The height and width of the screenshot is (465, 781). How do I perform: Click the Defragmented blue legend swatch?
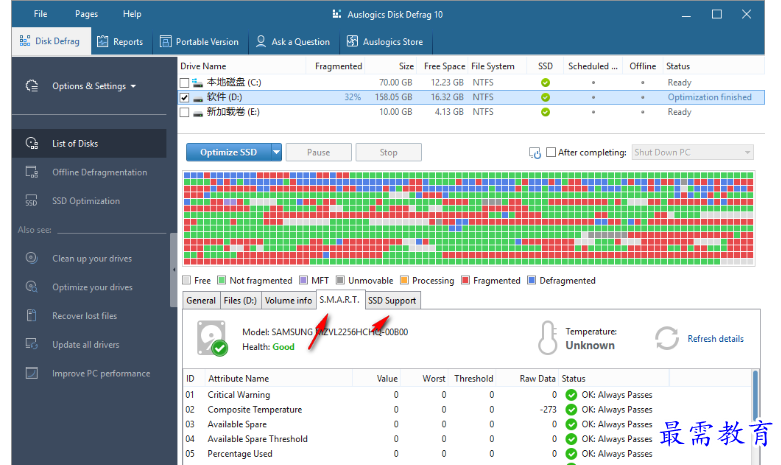coord(531,280)
